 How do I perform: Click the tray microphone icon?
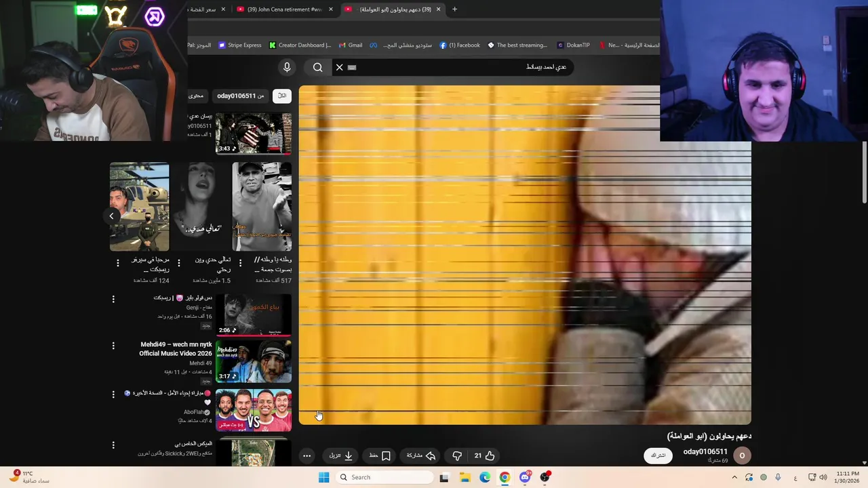(778, 477)
